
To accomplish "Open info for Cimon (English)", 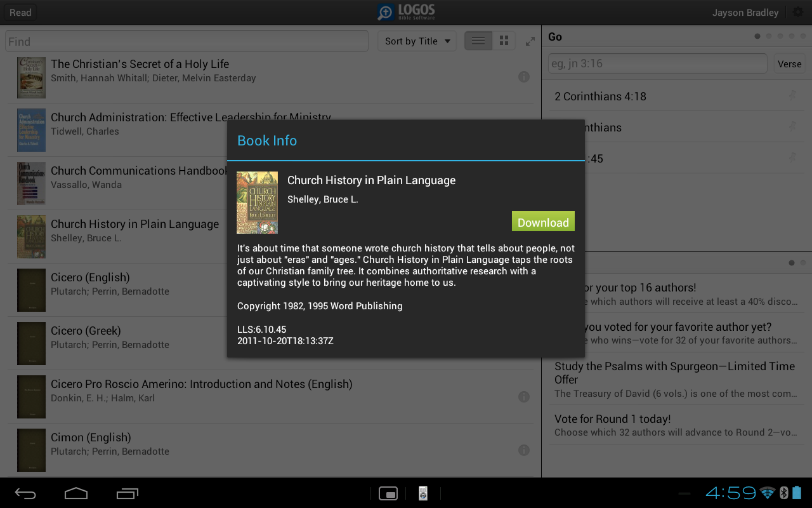I will (524, 450).
